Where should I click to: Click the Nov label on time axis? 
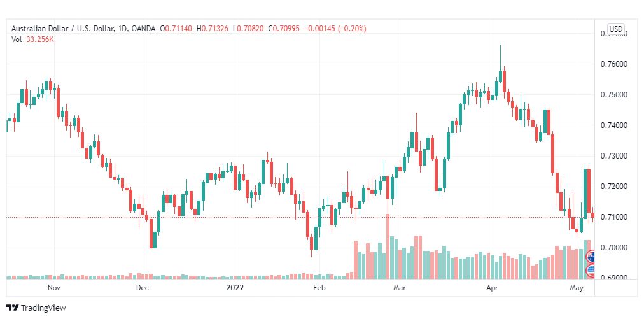click(54, 288)
